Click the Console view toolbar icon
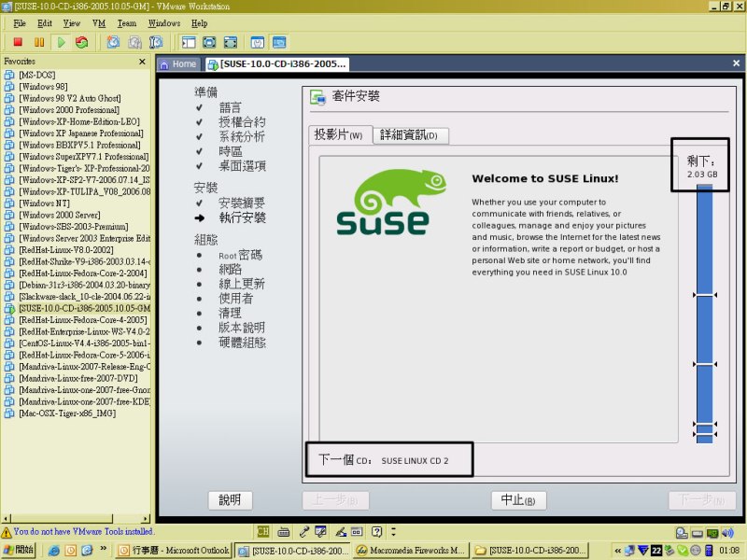747x560 pixels. coord(279,42)
